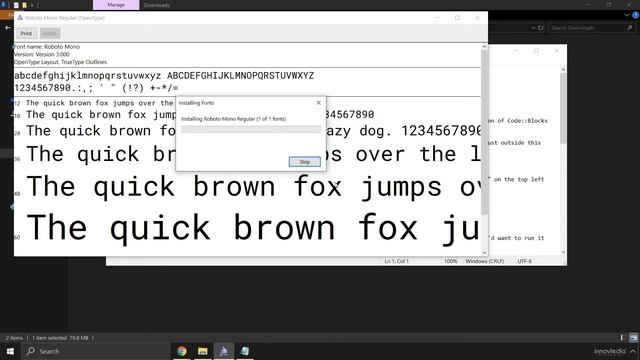Click the font viewer scrollbar down arrow
The height and width of the screenshot is (360, 640).
coord(484,253)
